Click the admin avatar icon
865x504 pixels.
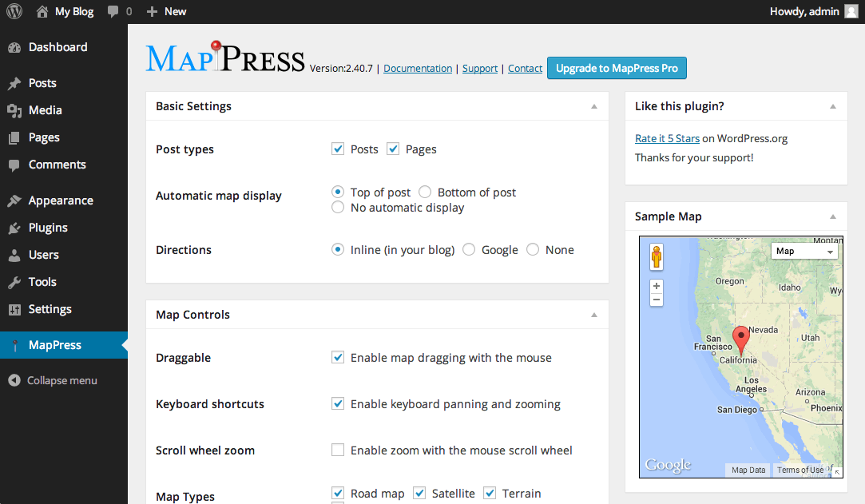851,11
